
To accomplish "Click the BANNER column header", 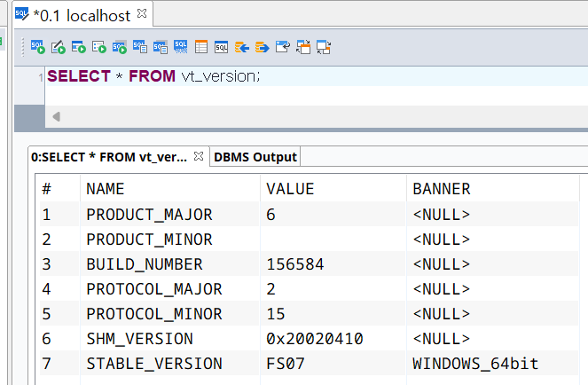I will pos(493,189).
